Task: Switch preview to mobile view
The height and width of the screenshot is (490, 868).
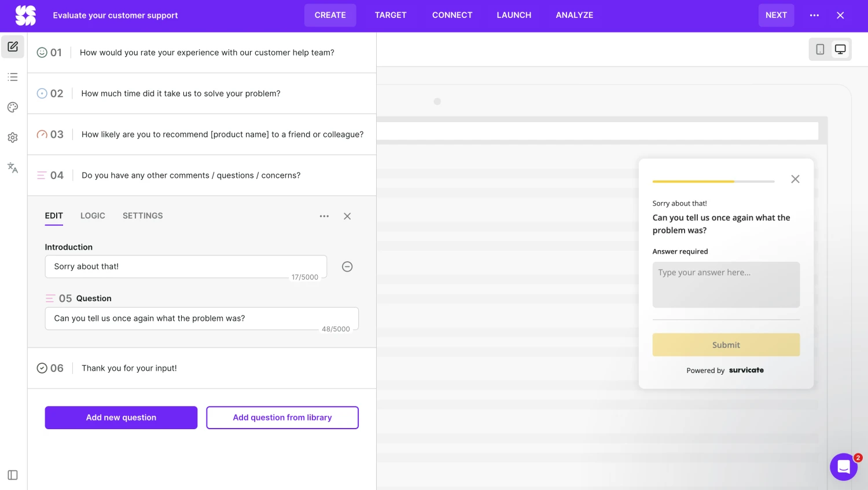Action: 820,50
